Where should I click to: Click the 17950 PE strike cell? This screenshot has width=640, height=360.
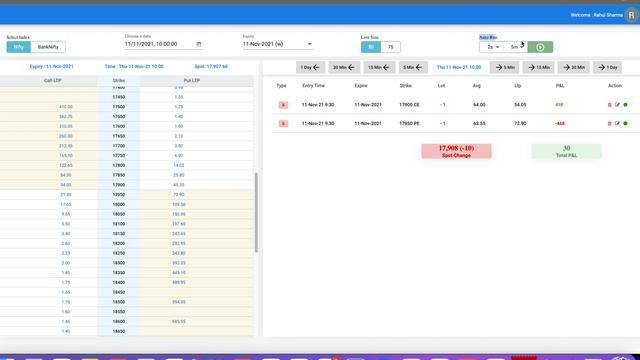coord(409,123)
